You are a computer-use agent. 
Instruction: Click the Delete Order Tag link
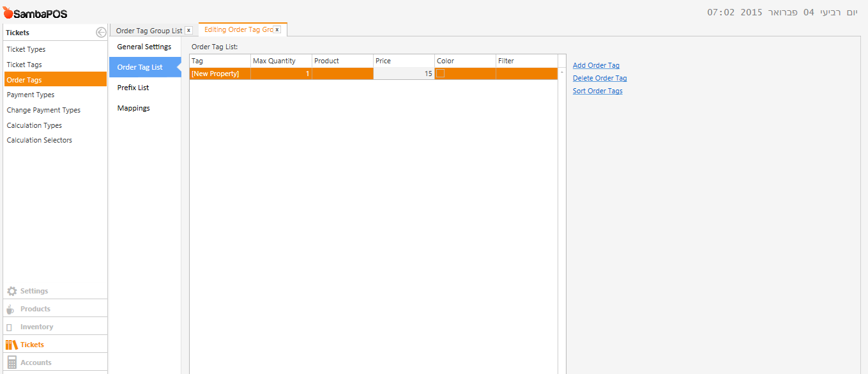(x=600, y=78)
